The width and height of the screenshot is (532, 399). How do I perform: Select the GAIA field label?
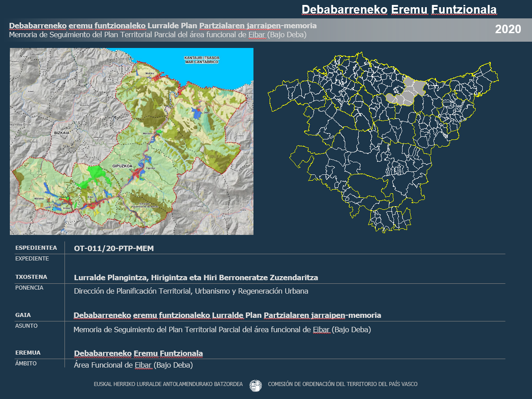pos(23,315)
